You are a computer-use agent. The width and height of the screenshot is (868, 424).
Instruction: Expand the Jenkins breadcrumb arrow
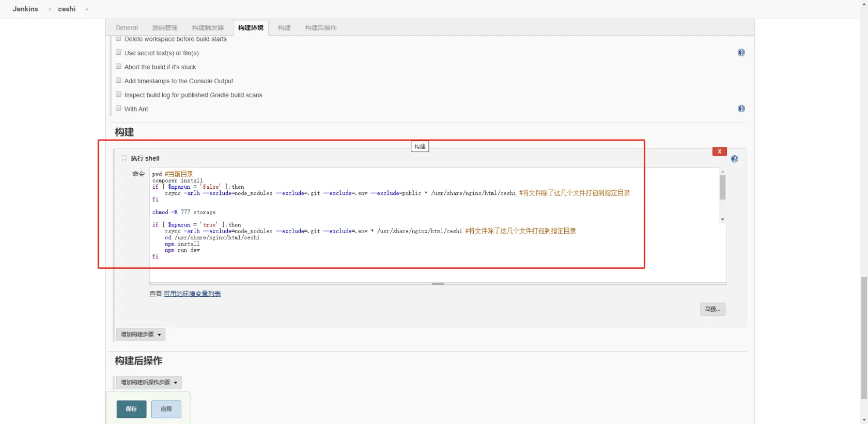click(x=50, y=9)
